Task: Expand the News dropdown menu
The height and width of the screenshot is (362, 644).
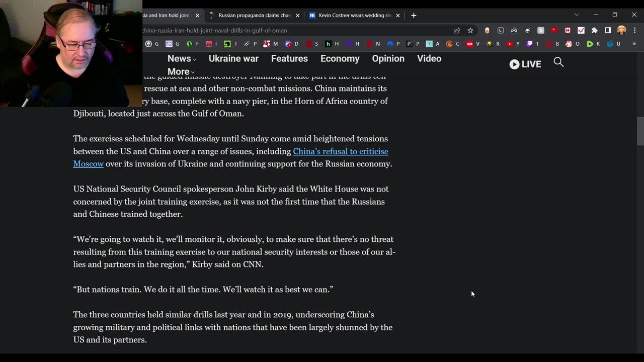Action: [x=182, y=59]
